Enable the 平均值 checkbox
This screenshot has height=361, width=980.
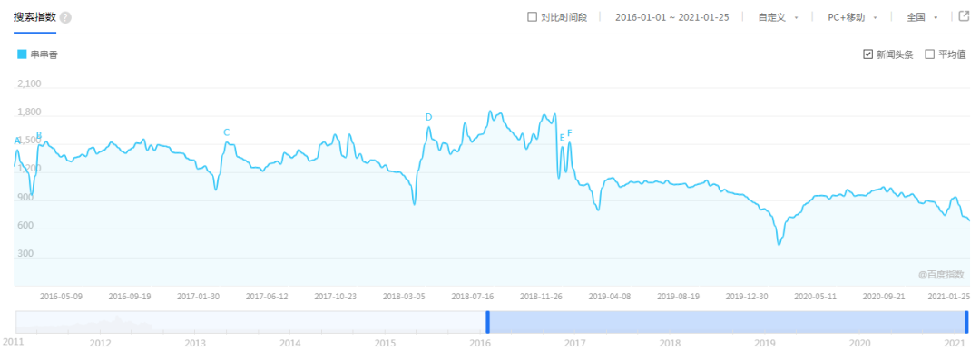coord(929,54)
